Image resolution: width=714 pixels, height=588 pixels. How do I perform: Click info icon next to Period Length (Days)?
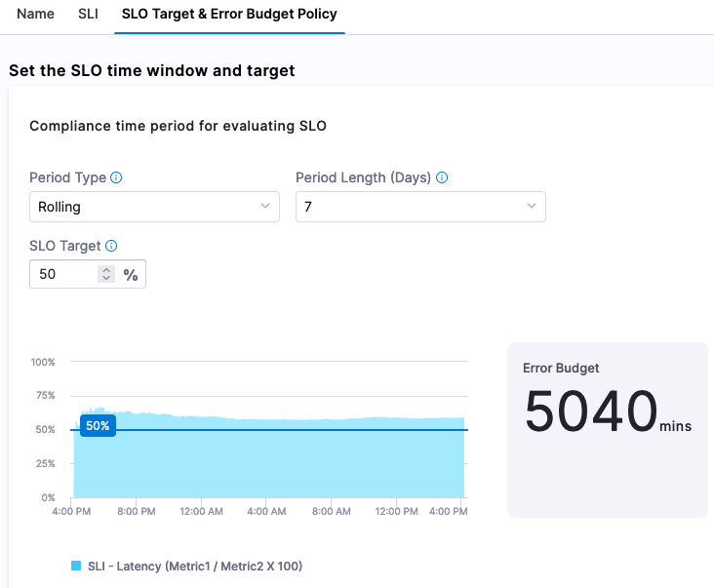click(x=442, y=178)
